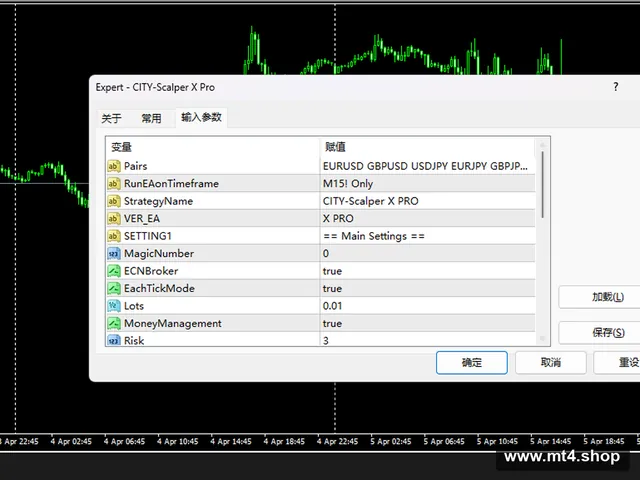Select the MagicNumber variable name
The height and width of the screenshot is (480, 640).
tap(159, 253)
